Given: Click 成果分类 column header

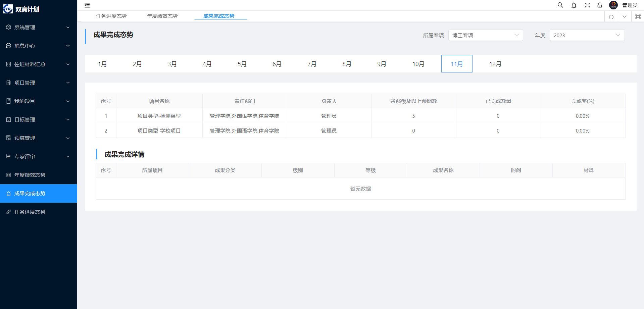Looking at the screenshot, I should (225, 170).
